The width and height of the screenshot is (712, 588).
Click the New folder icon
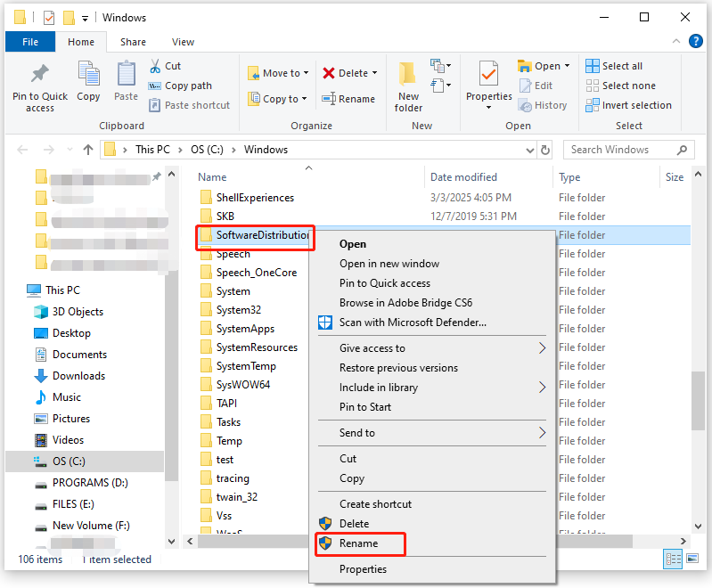407,74
